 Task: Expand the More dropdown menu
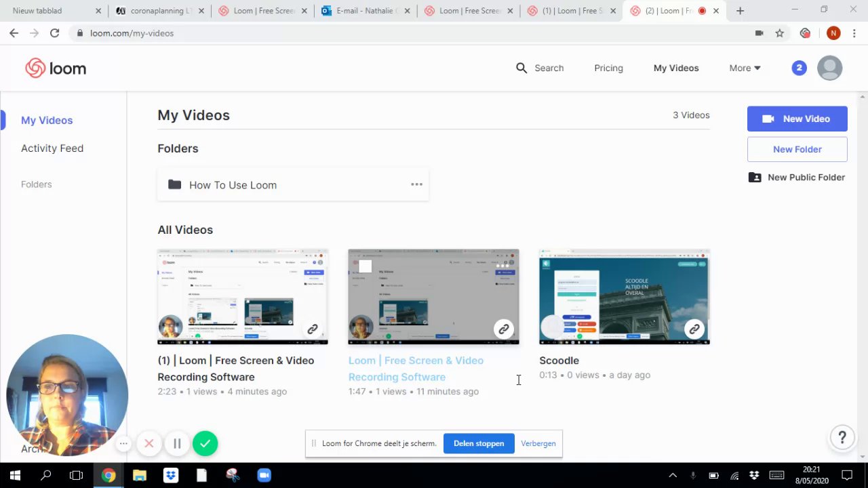[745, 68]
